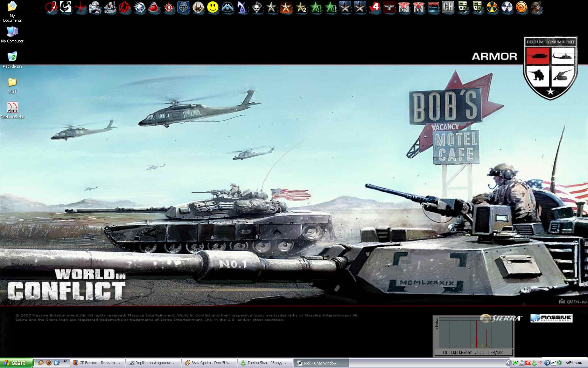This screenshot has width=588, height=368.
Task: Launch the red Nod scorpion game icon
Action: [154, 7]
